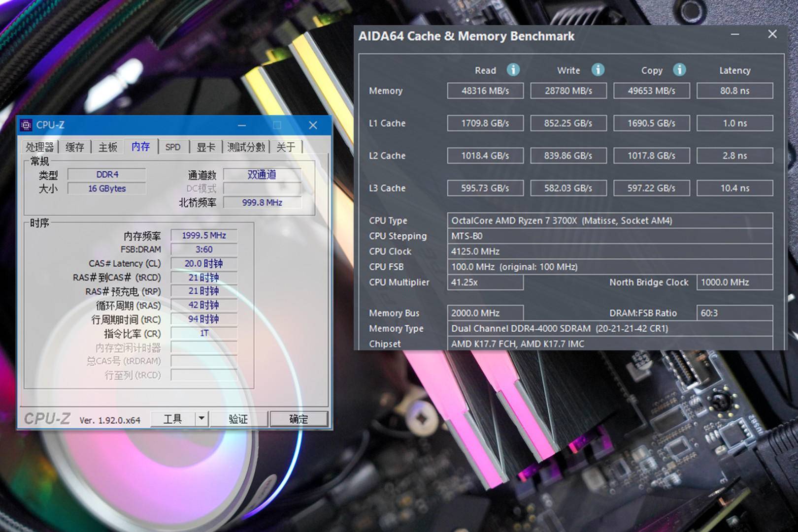
Task: Click the Write info icon in AIDA64
Action: pyautogui.click(x=598, y=70)
